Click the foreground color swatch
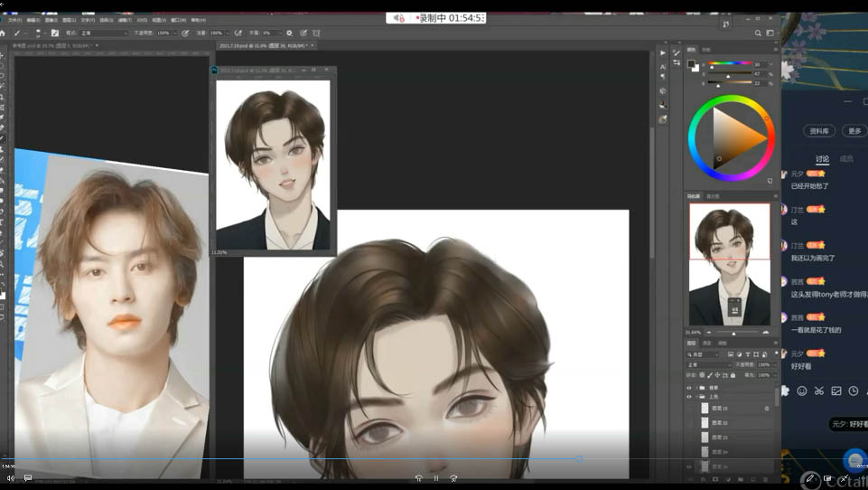 [691, 64]
